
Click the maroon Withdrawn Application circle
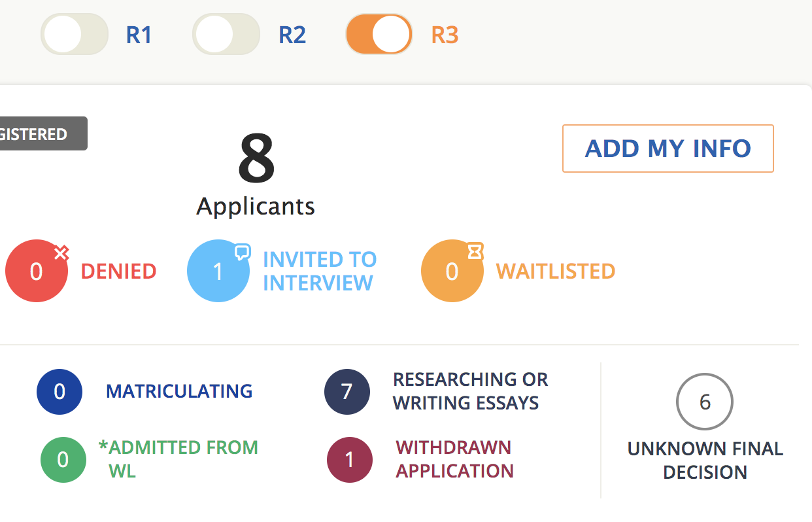[x=350, y=460]
